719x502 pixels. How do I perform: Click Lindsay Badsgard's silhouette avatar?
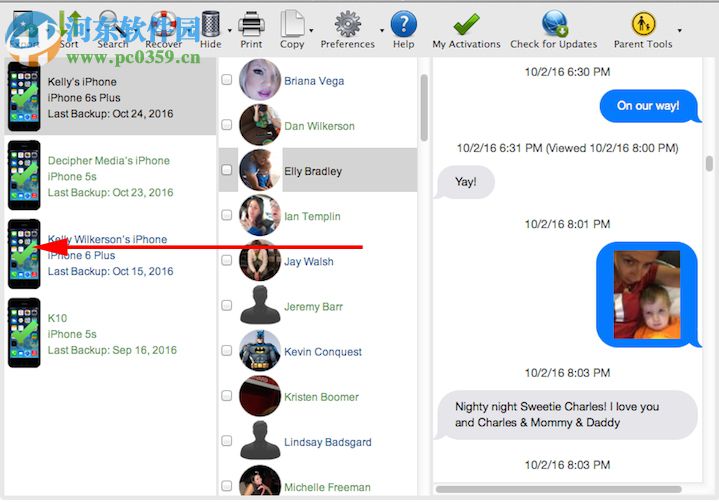(260, 441)
